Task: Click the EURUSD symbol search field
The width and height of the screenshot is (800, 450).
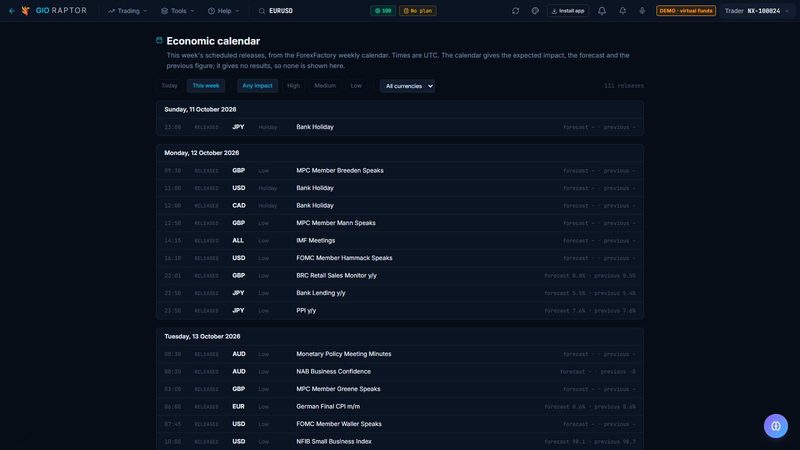Action: [281, 11]
